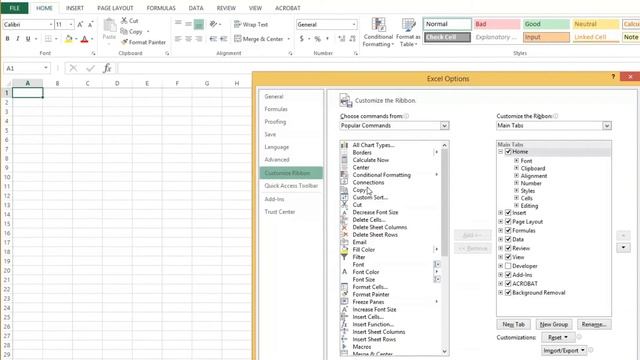640x360 pixels.
Task: Uncheck the Page Layout checkbox
Action: click(508, 222)
